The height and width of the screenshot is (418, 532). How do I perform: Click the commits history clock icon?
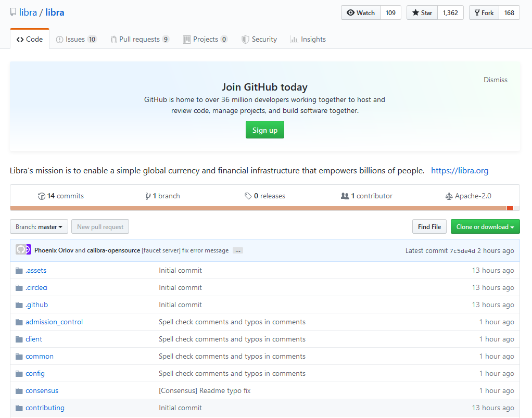point(42,196)
